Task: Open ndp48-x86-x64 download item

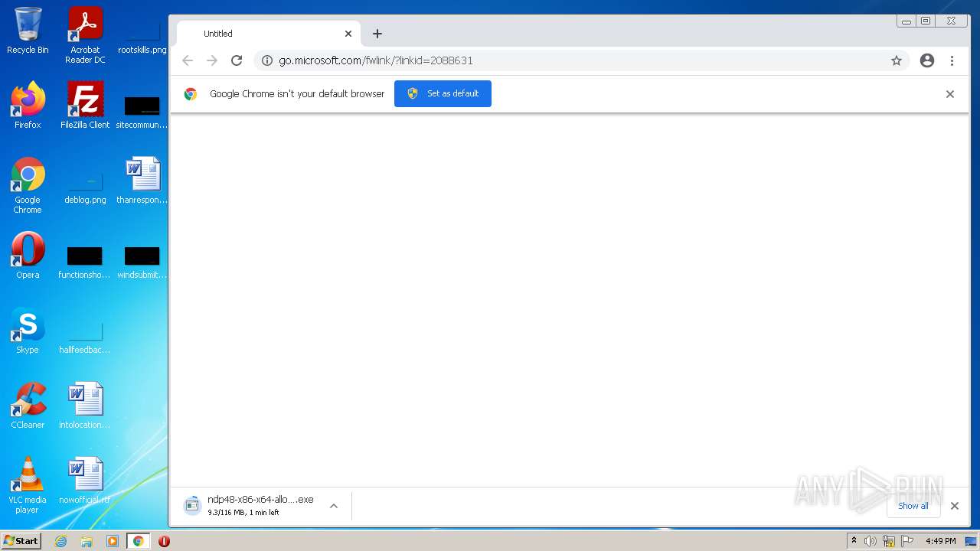Action: pyautogui.click(x=250, y=505)
